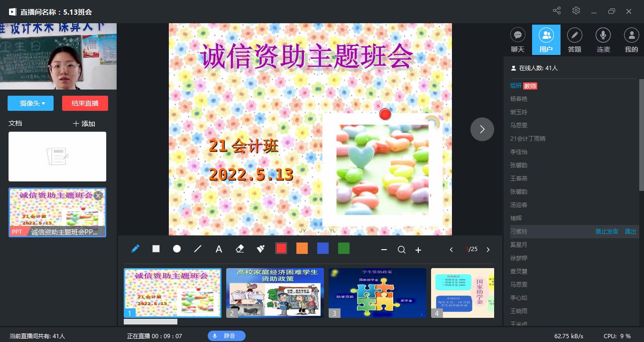Open the 答题 quiz panel
The width and height of the screenshot is (644, 342).
tap(575, 39)
